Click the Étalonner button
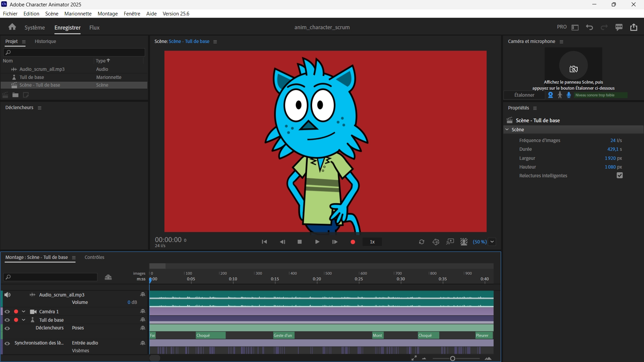This screenshot has width=644, height=362. pyautogui.click(x=524, y=95)
